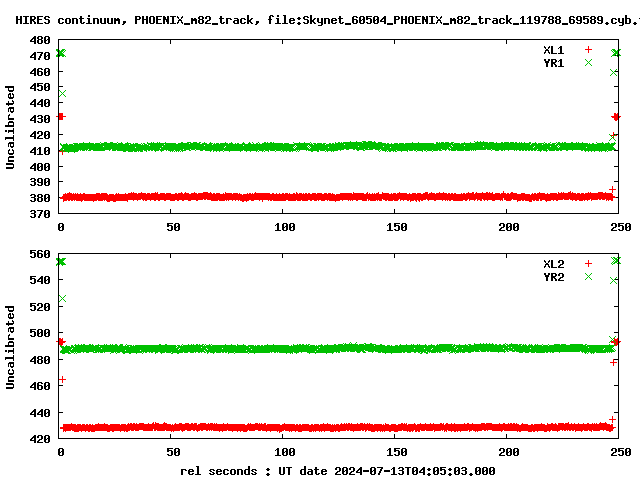
Task: Pick the green YR1 point near 460 at end
Action: [x=613, y=73]
